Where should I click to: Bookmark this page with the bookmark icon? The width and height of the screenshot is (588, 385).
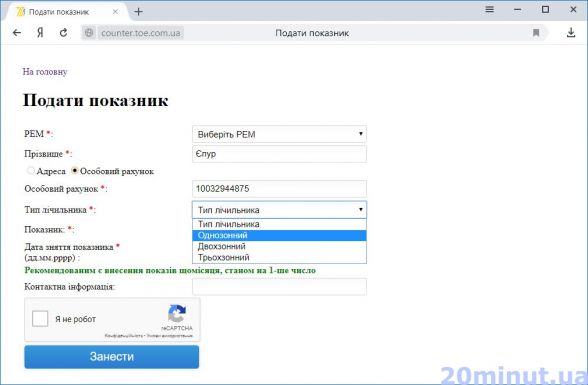[x=536, y=33]
